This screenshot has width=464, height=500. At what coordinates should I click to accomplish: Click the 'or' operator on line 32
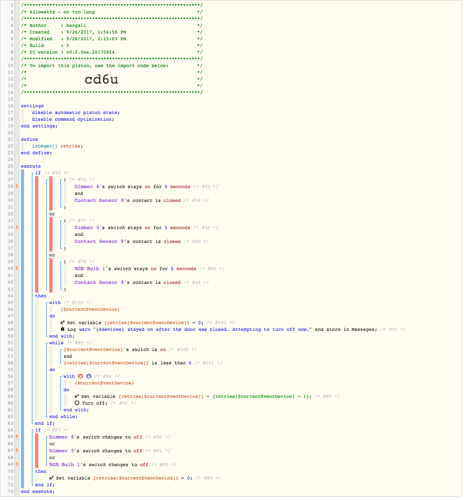point(52,215)
